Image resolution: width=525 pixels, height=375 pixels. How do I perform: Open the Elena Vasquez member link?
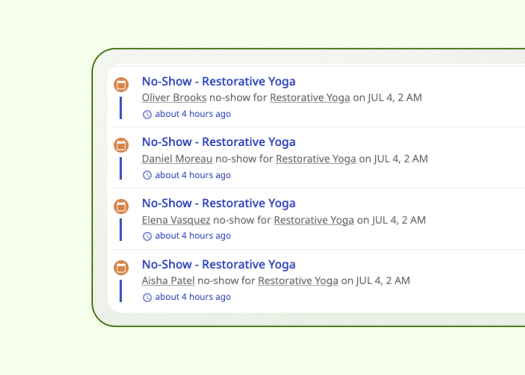(x=176, y=220)
